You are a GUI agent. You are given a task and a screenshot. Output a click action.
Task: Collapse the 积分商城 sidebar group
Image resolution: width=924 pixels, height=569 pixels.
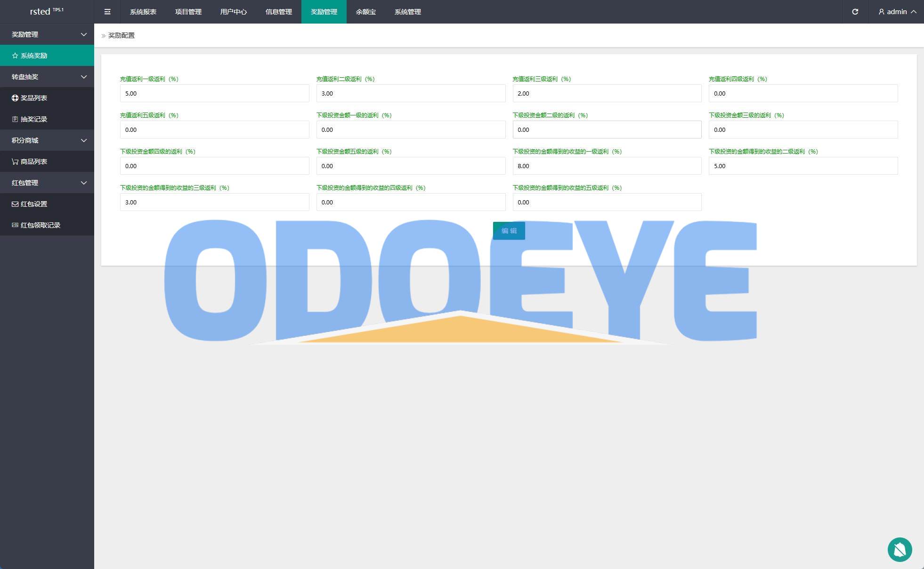(x=47, y=140)
